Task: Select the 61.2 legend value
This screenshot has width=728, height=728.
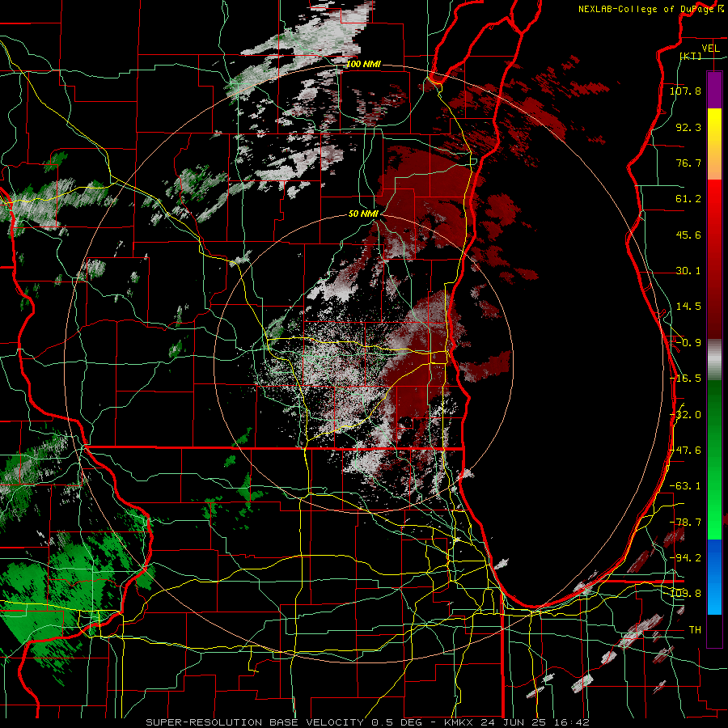Action: (688, 199)
